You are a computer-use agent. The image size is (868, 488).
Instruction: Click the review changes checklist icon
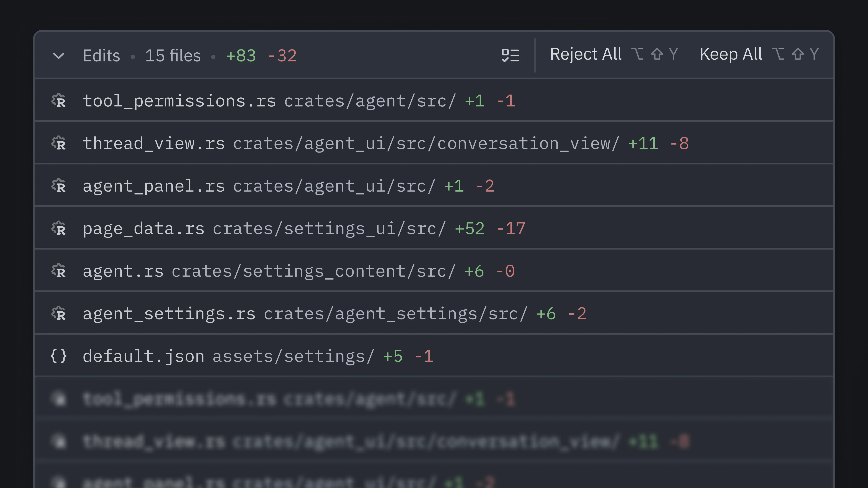pyautogui.click(x=510, y=55)
